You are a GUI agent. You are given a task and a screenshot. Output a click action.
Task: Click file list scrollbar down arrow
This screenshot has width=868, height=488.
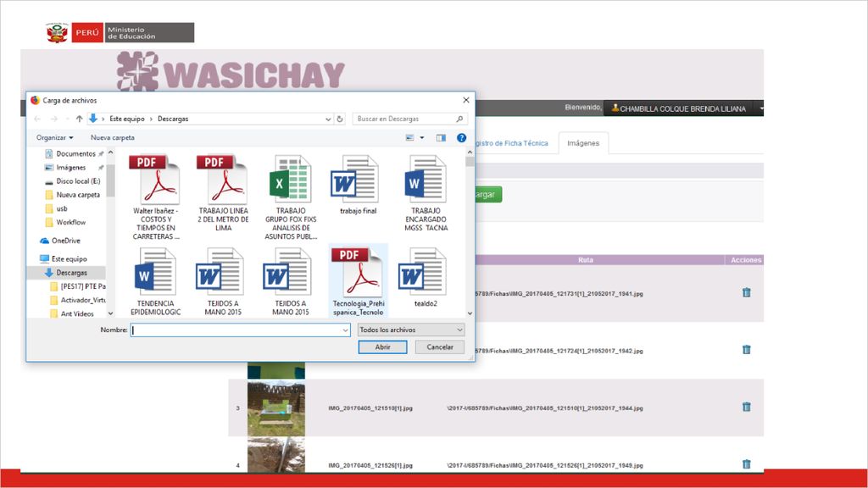point(470,313)
